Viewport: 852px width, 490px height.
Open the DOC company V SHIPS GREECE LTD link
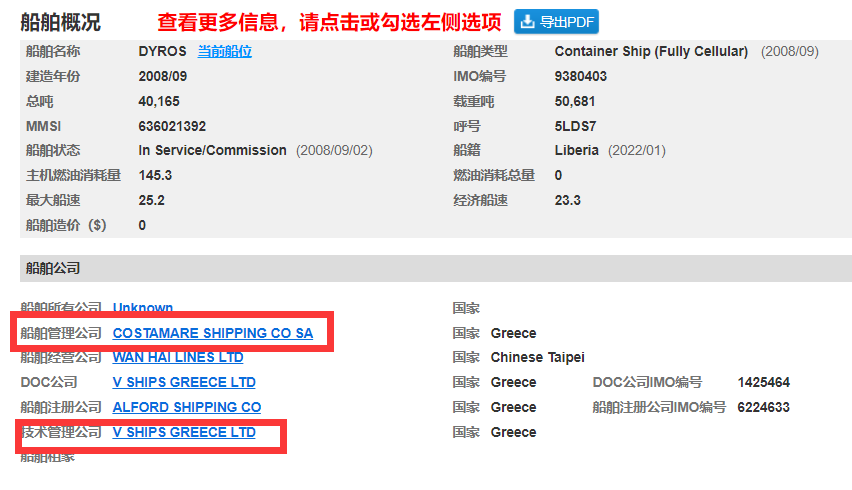click(184, 382)
